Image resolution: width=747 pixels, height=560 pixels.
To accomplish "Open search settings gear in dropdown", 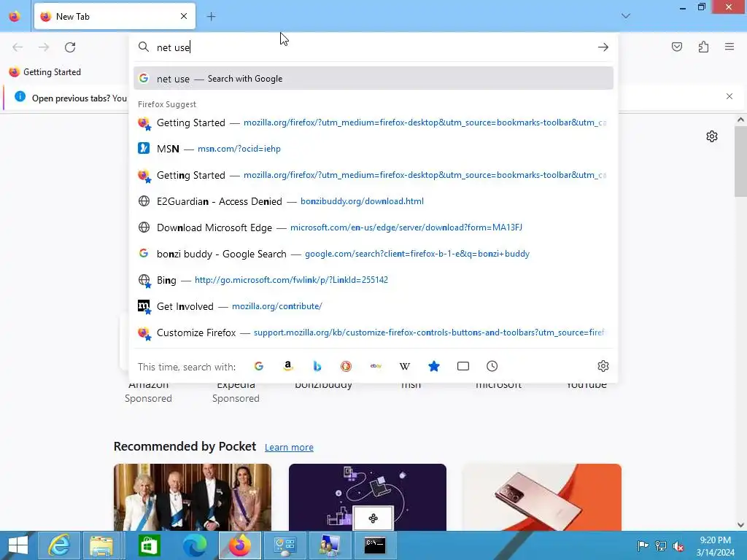I will click(603, 366).
